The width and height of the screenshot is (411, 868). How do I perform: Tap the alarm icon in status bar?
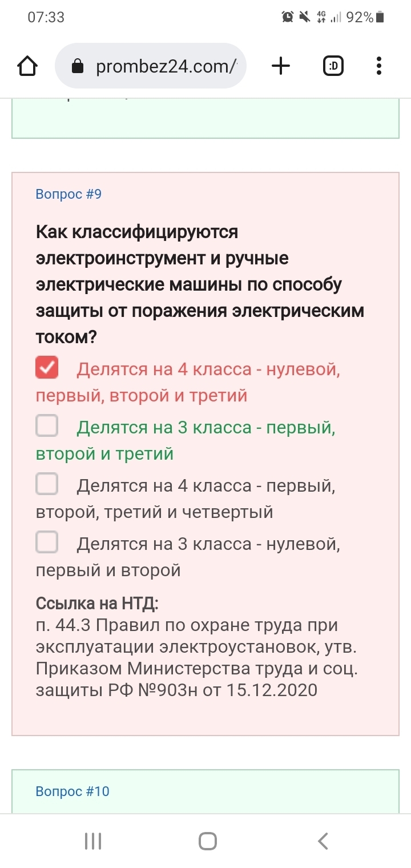click(287, 17)
